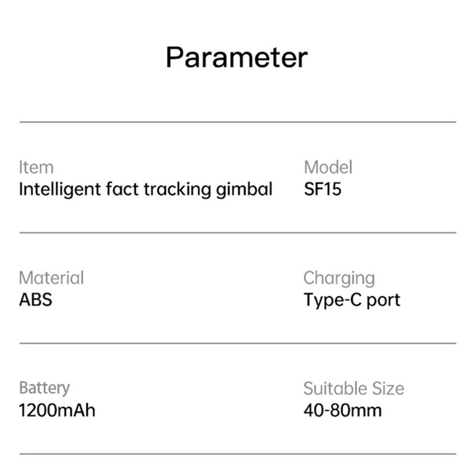The height and width of the screenshot is (476, 476).
Task: Click the Battery label
Action: [x=44, y=388]
